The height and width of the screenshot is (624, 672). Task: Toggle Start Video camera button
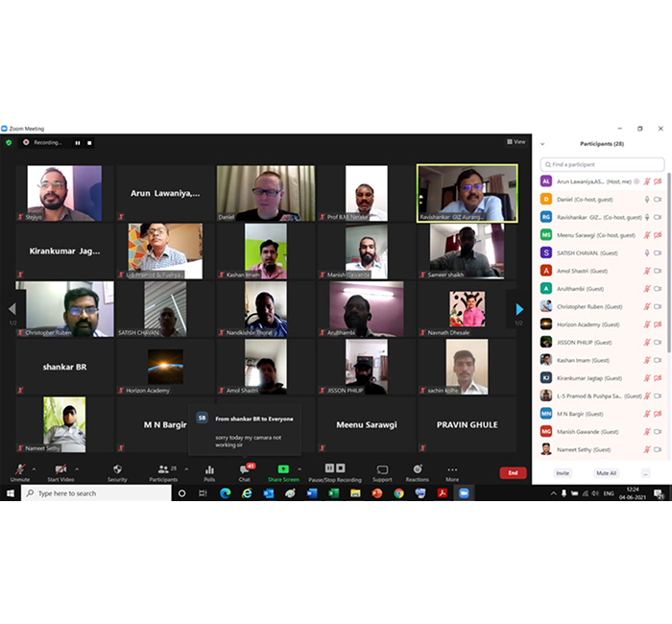coord(60,472)
